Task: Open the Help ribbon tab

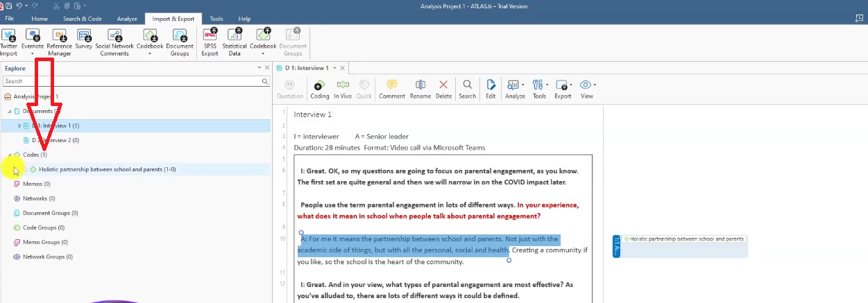Action: tap(244, 19)
